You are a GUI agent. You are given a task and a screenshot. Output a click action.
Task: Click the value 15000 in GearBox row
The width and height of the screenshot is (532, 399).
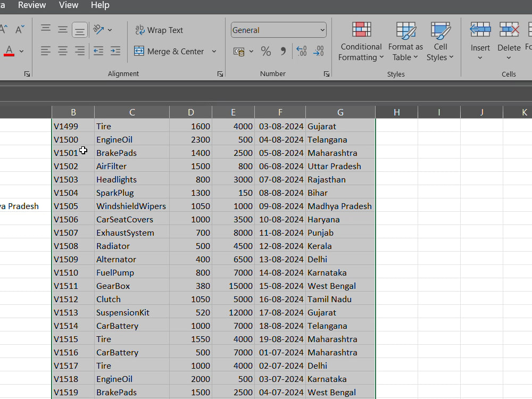click(x=233, y=286)
